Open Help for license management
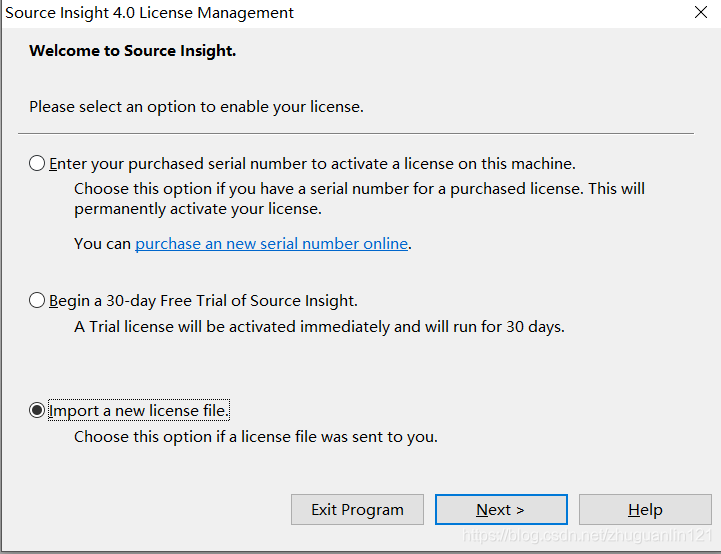Viewport: 721px width, 554px height. pos(645,509)
